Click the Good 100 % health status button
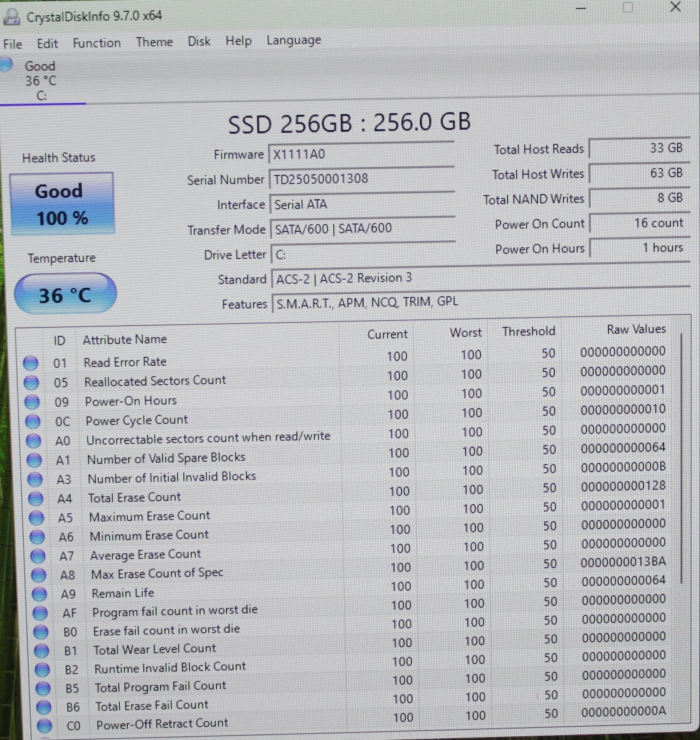 coord(61,204)
